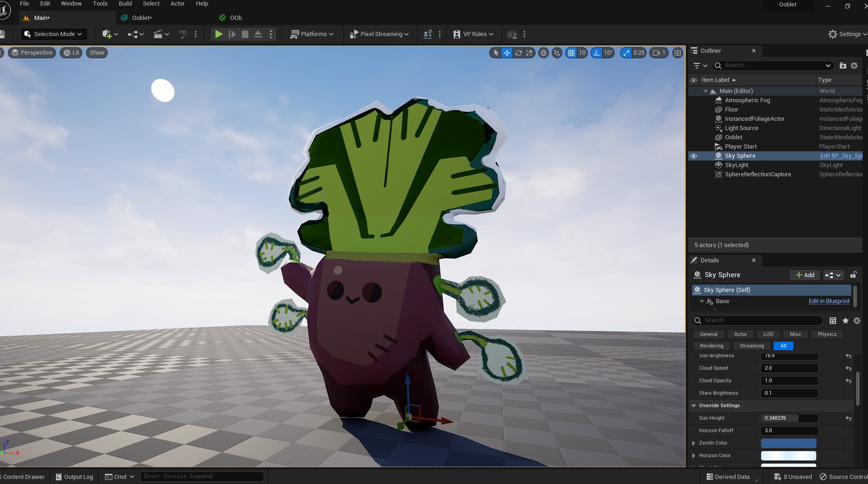Click the green Play button
868x484 pixels.
click(x=219, y=34)
